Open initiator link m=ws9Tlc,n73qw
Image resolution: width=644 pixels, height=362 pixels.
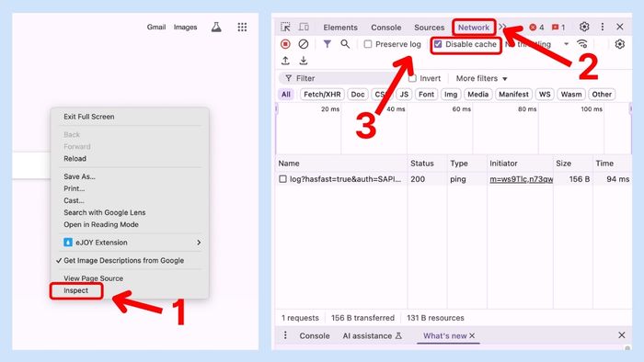coord(522,179)
